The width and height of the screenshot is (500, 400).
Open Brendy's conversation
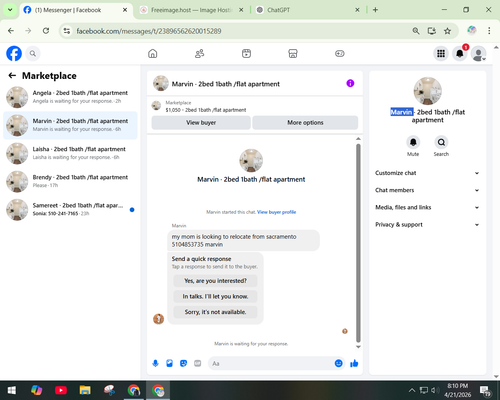pos(70,181)
